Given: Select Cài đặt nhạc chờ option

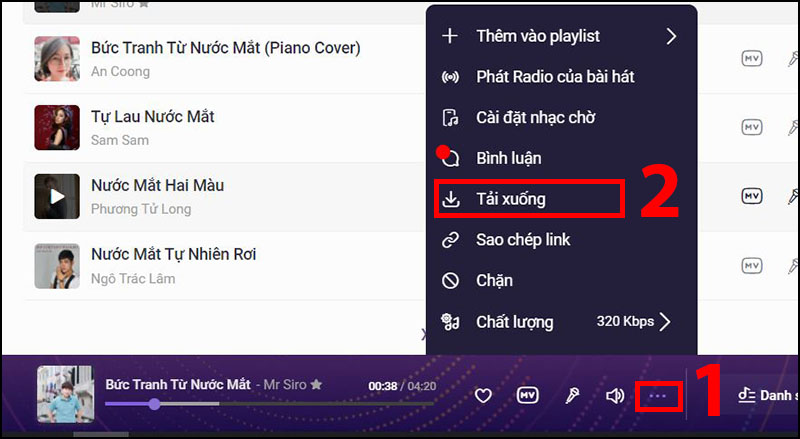Looking at the screenshot, I should [x=561, y=118].
